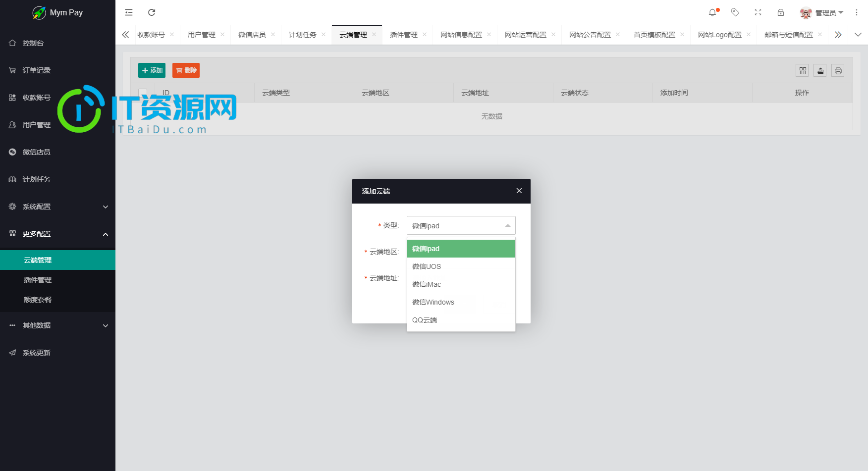Screen dimensions: 868x471
Task: Open the three-dot more menu in header
Action: click(x=857, y=12)
